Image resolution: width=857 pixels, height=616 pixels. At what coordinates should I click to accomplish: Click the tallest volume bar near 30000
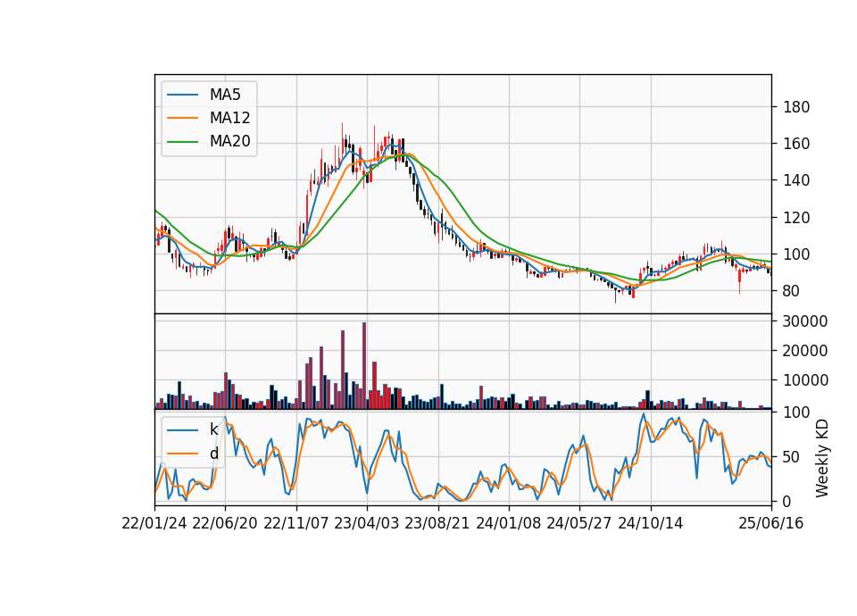tap(364, 366)
